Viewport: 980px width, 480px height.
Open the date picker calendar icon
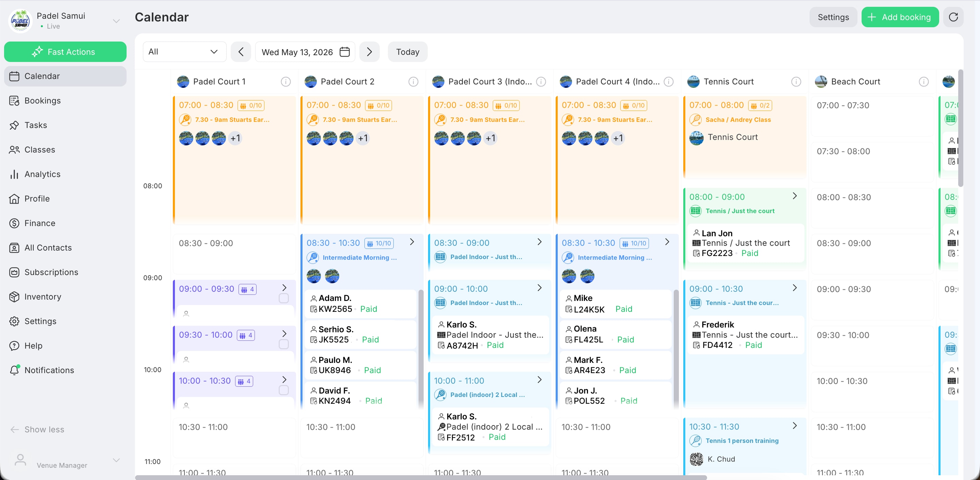[x=344, y=52]
